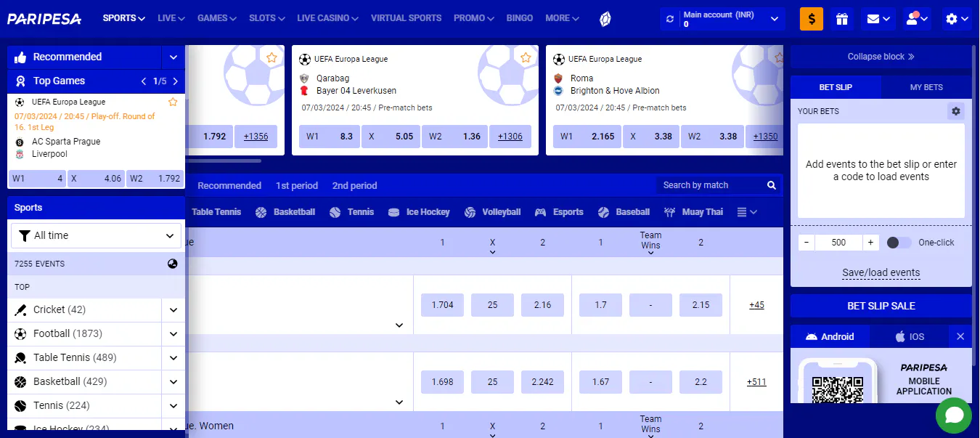The width and height of the screenshot is (980, 438).
Task: Expand the Basketball sport row
Action: coord(173,382)
